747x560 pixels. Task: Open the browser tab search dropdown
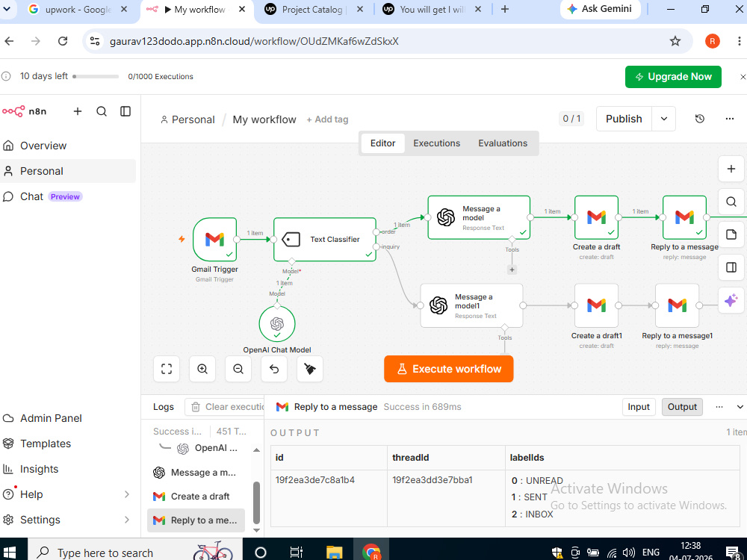click(7, 9)
